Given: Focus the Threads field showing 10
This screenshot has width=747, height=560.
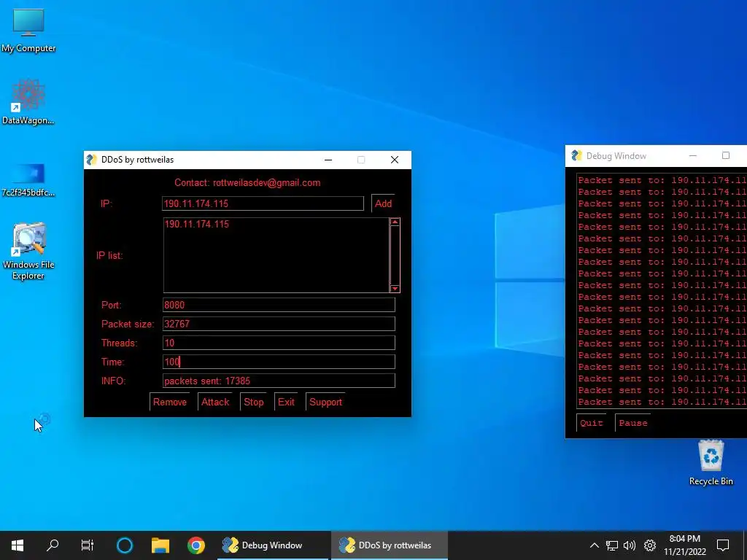Looking at the screenshot, I should point(279,343).
